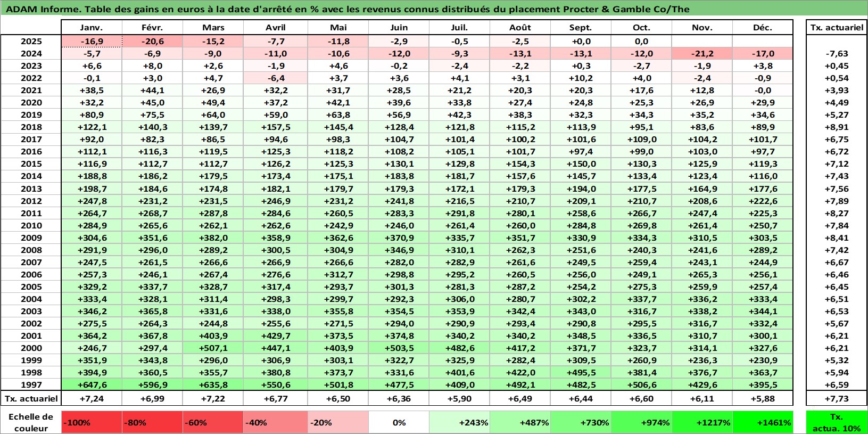Click cell +429,7 for April 2001
This screenshot has height=434, width=868.
tap(275, 335)
